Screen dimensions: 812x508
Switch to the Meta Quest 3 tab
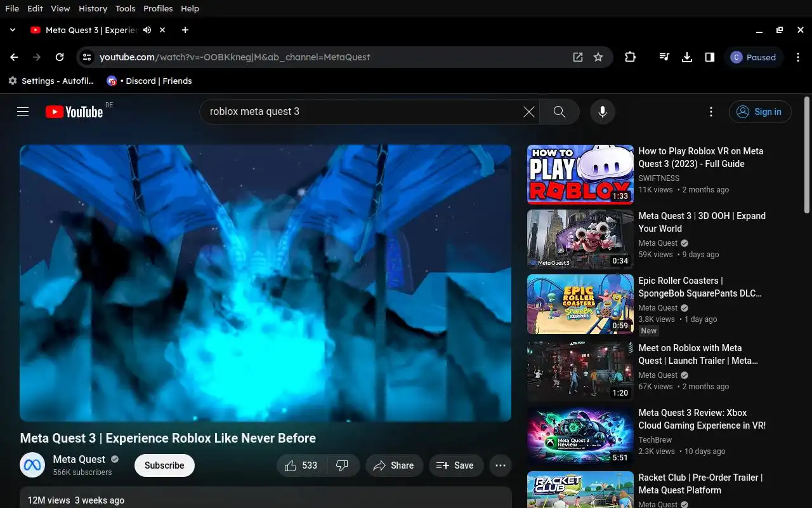pyautogui.click(x=91, y=30)
